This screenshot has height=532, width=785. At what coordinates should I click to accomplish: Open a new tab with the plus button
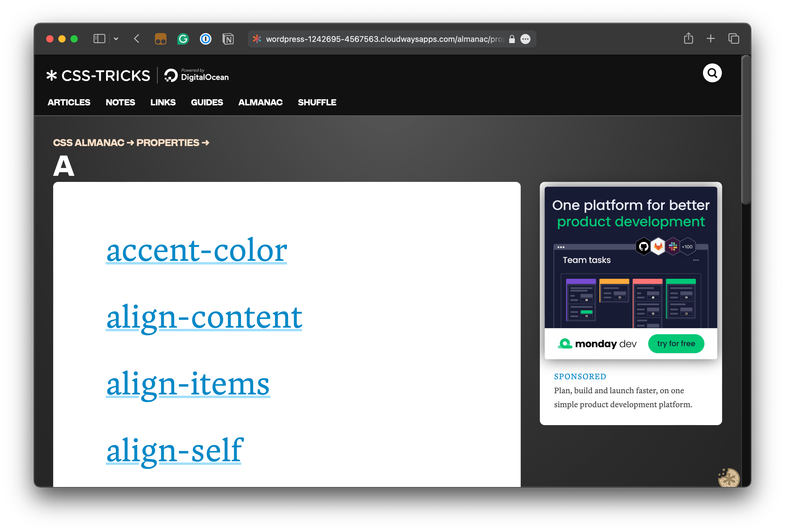tap(710, 39)
